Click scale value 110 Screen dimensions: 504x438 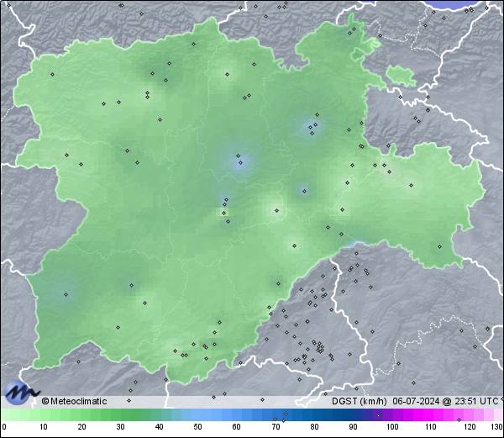pyautogui.click(x=431, y=427)
